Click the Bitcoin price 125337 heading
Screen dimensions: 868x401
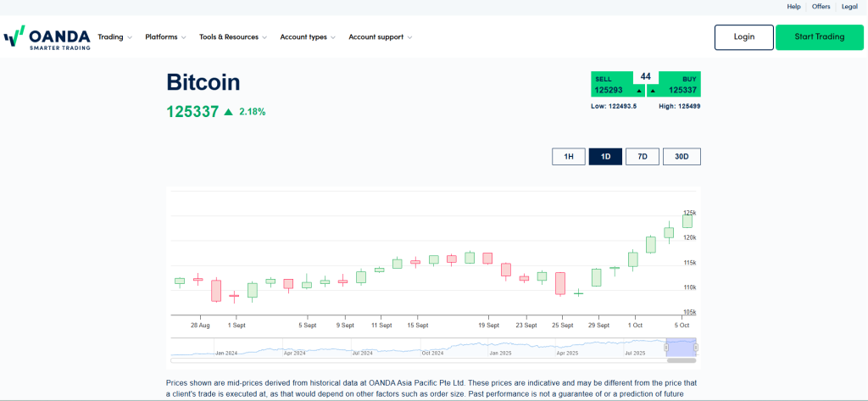coord(192,111)
